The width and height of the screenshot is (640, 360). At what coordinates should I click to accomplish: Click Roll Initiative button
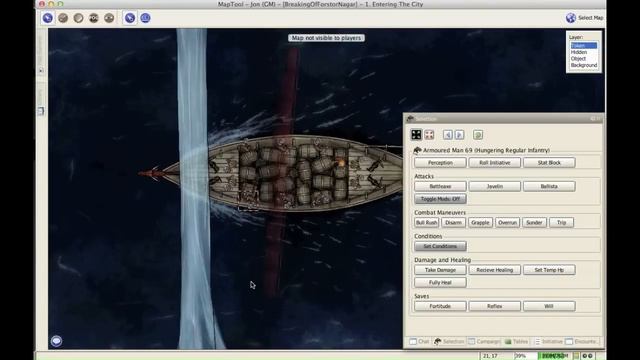point(495,162)
